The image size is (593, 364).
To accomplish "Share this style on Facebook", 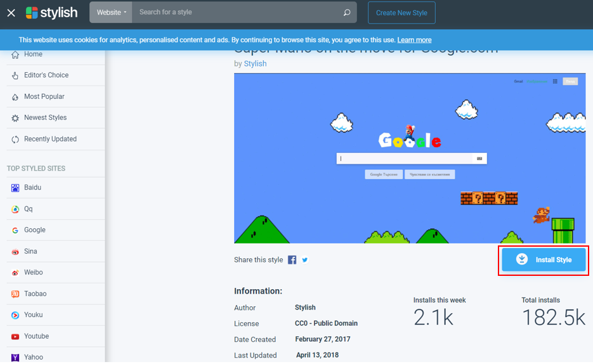I will [x=292, y=260].
